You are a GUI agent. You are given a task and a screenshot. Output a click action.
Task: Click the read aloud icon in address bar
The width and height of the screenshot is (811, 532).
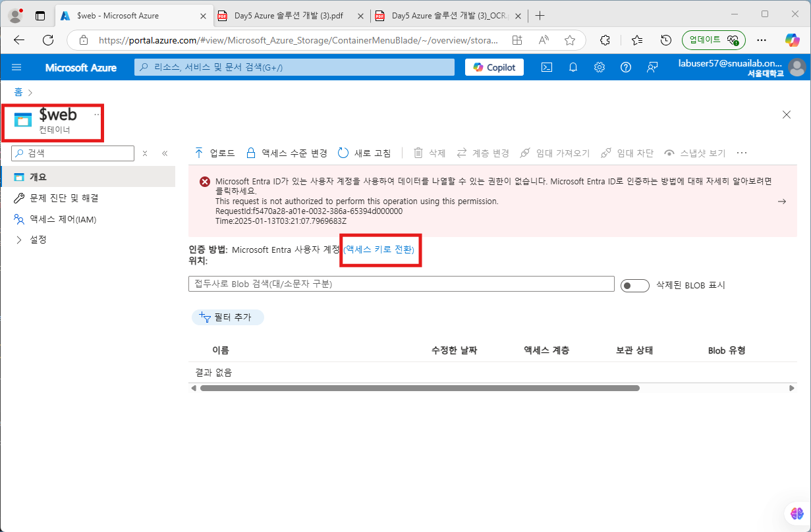pyautogui.click(x=544, y=40)
